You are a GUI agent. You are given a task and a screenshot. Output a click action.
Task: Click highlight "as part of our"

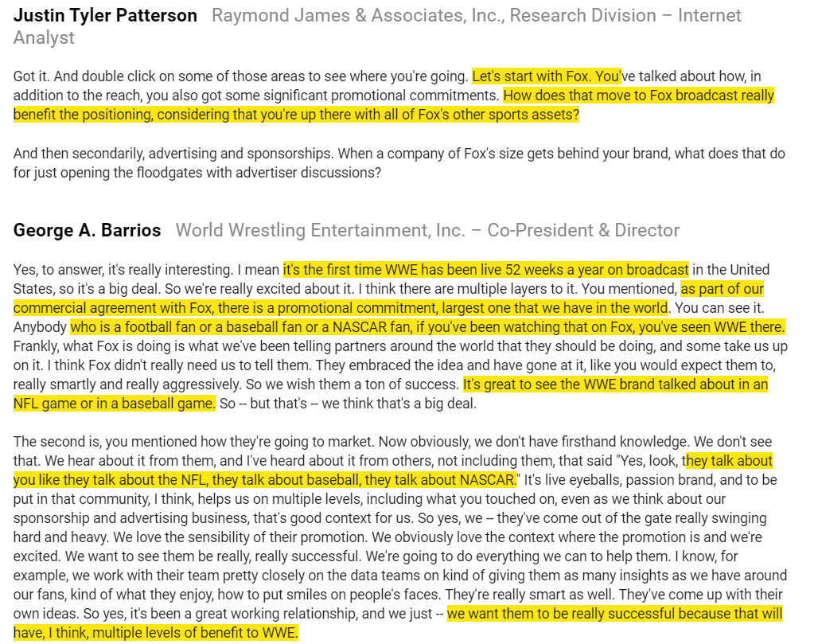coord(722,289)
